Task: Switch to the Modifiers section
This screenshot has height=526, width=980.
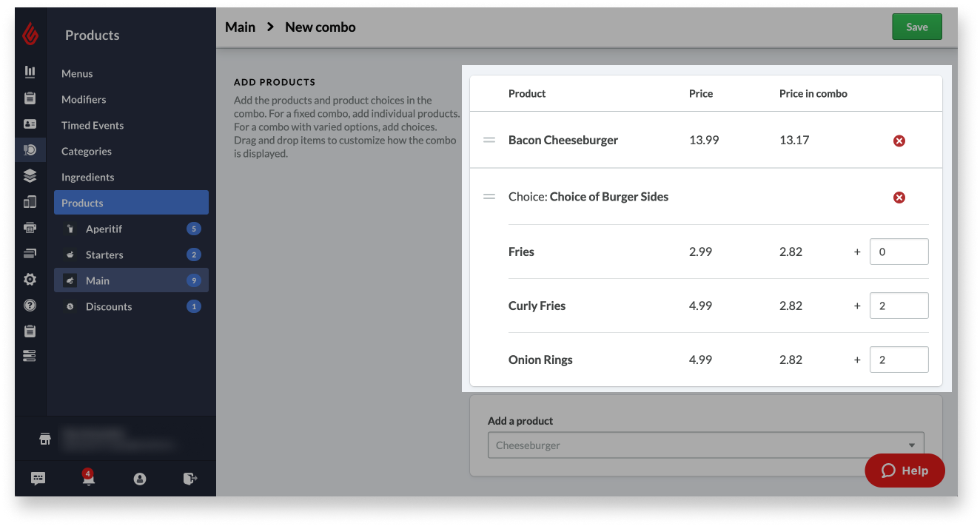Action: pos(84,99)
